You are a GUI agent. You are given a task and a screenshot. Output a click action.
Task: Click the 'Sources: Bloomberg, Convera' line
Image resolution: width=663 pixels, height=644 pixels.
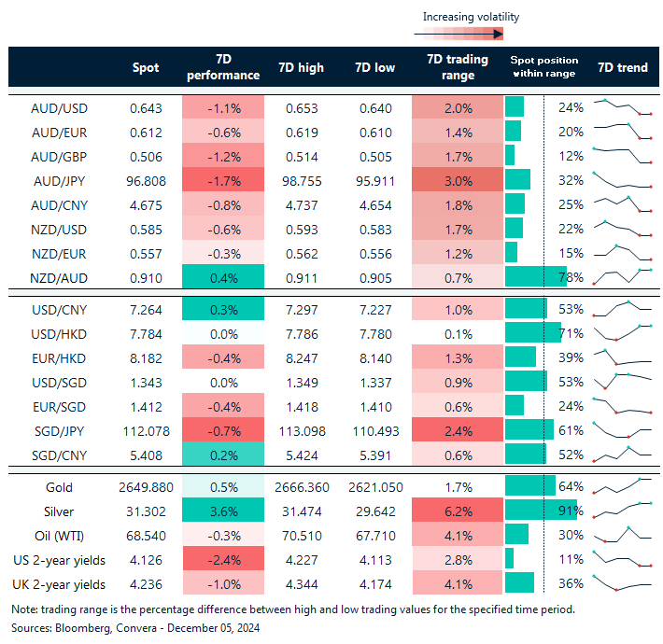click(x=135, y=628)
